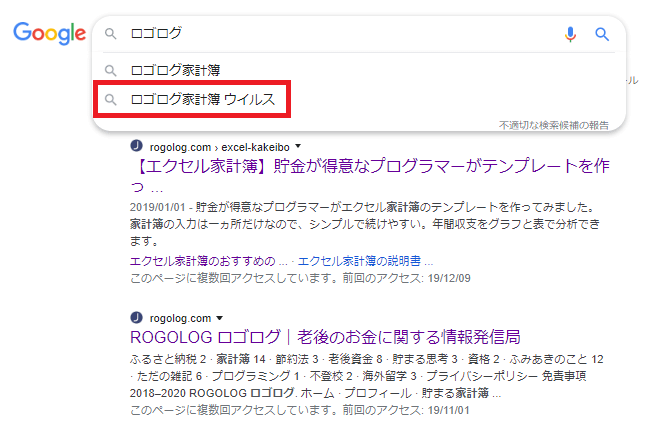This screenshot has width=655, height=442.
Task: Select the suggestion ロゴログ家計簿
Action: (175, 70)
